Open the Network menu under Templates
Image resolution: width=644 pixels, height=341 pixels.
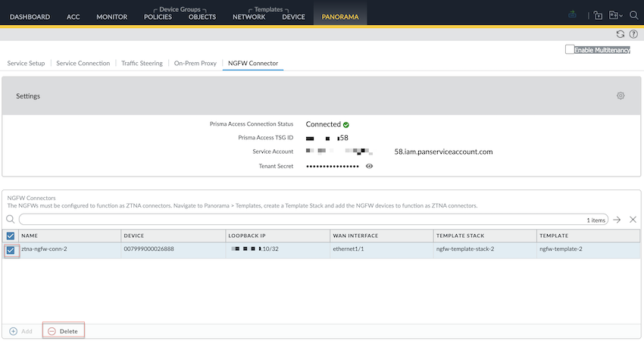(x=249, y=17)
